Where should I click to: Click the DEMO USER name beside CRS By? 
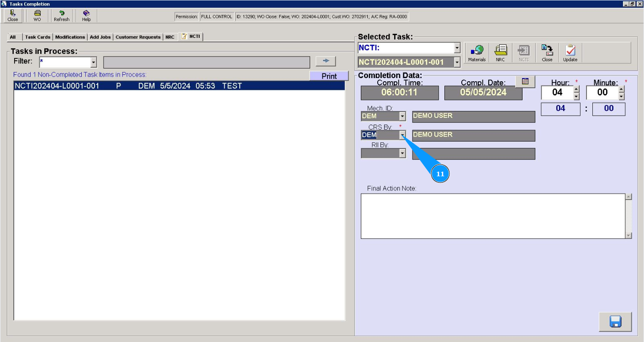click(x=474, y=135)
